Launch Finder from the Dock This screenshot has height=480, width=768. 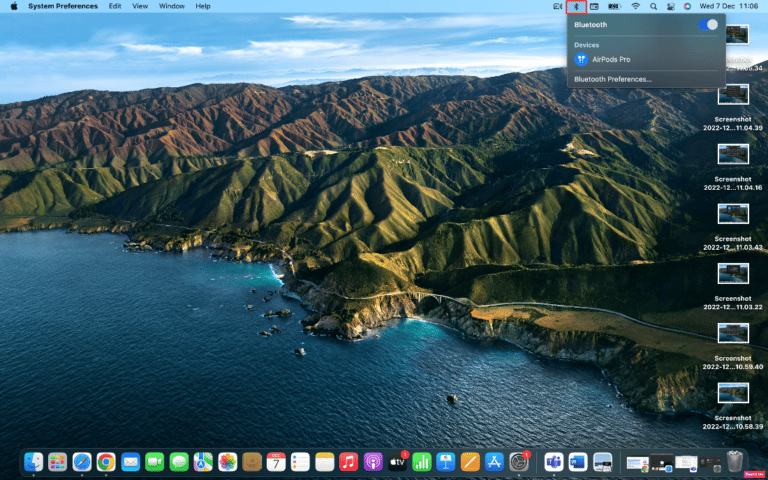(34, 461)
